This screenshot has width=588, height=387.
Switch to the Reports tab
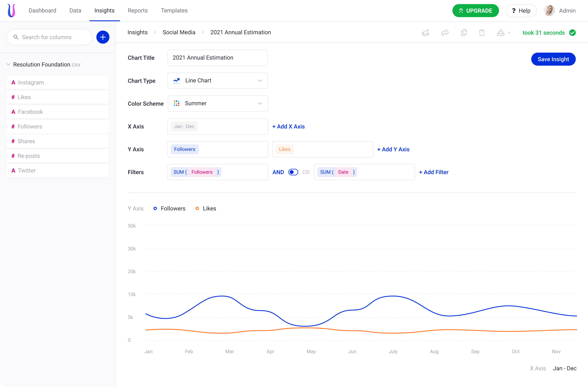tap(138, 11)
